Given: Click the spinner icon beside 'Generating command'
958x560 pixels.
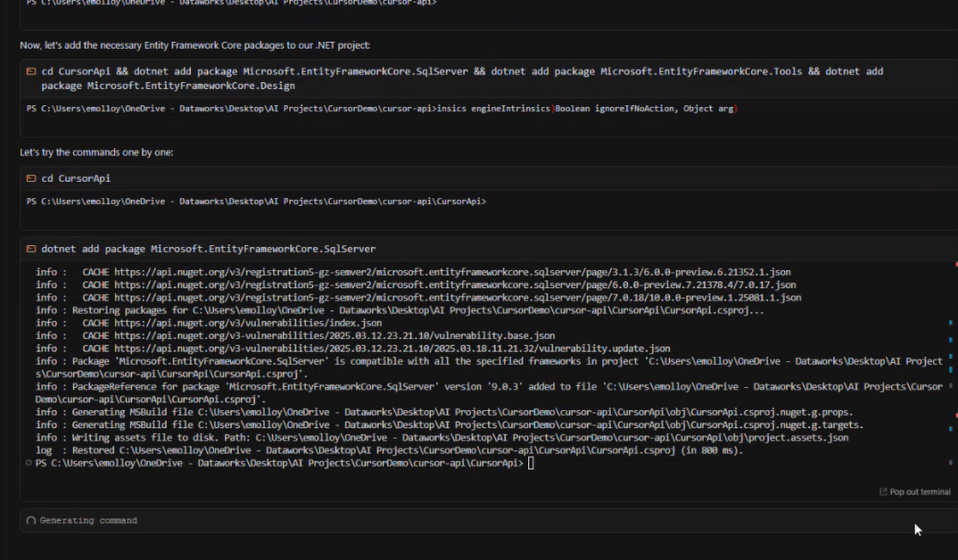Looking at the screenshot, I should coord(31,521).
